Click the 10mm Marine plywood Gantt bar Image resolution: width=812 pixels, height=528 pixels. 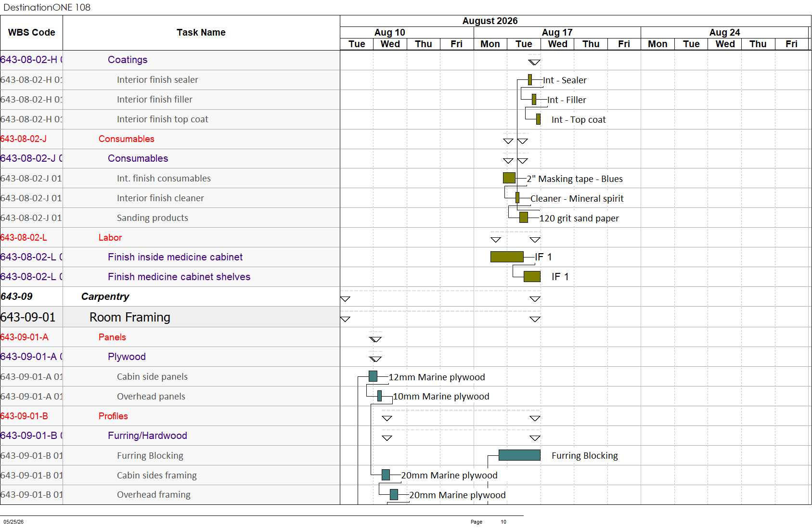[379, 396]
